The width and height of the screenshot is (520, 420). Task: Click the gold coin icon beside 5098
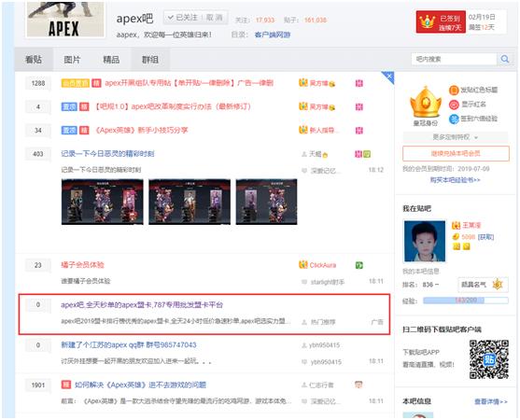pos(456,236)
